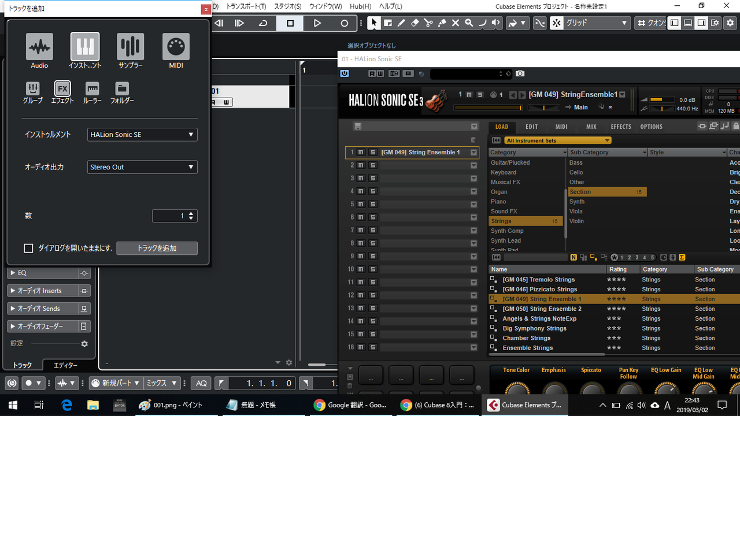Screen dimensions: 740x560
Task: Open the inspector settings (設定) gear
Action: point(84,344)
